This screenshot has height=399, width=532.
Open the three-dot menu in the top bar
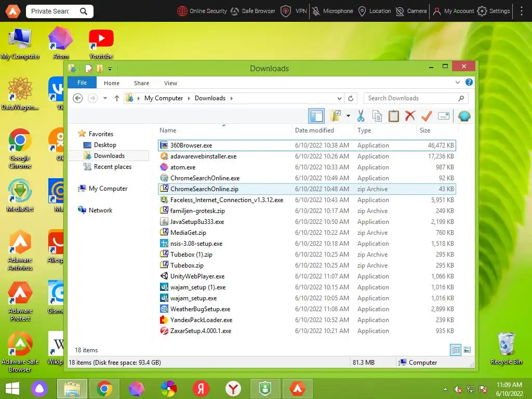pyautogui.click(x=522, y=11)
